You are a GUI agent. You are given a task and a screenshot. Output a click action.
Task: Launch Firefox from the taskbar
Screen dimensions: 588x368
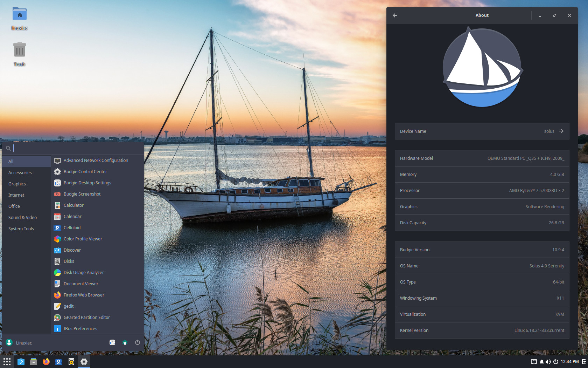(46, 362)
